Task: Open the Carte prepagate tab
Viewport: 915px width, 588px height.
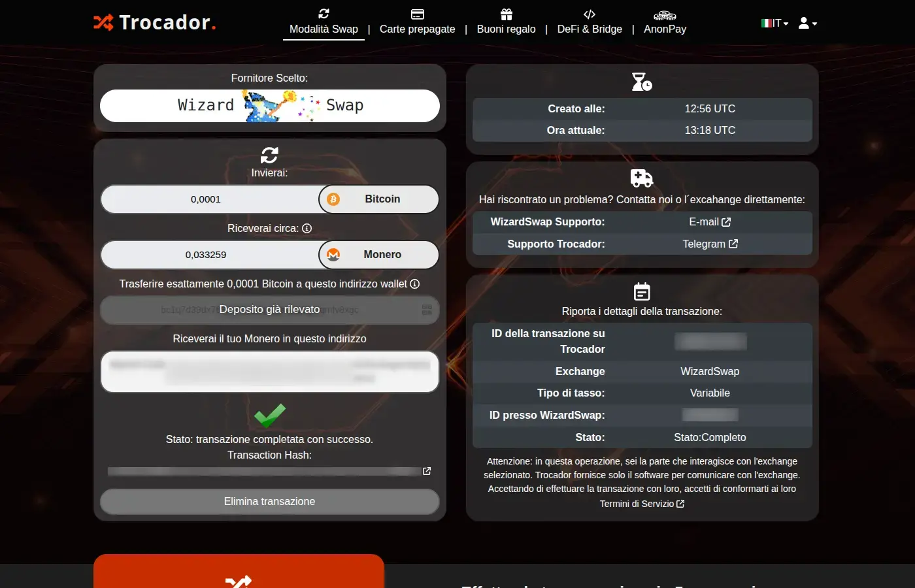Action: coord(417,29)
